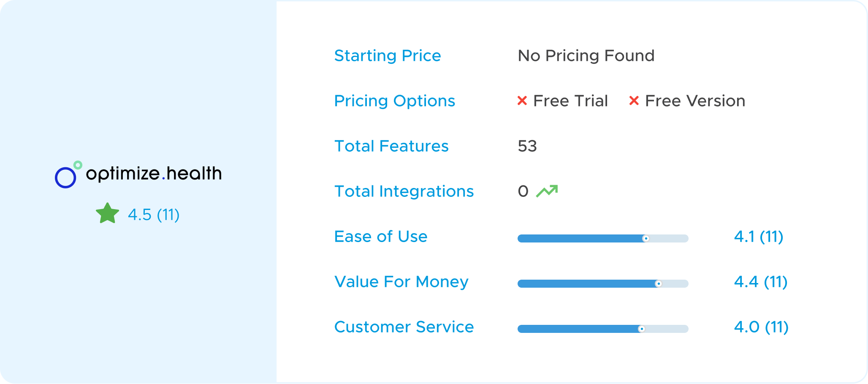The image size is (868, 384).
Task: Open the 4.4 (11) value rating
Action: (x=761, y=282)
